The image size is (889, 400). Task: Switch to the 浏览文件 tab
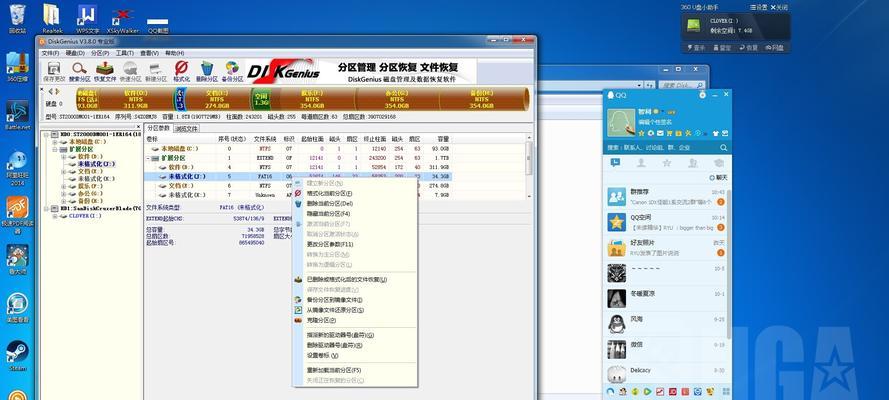pyautogui.click(x=186, y=129)
